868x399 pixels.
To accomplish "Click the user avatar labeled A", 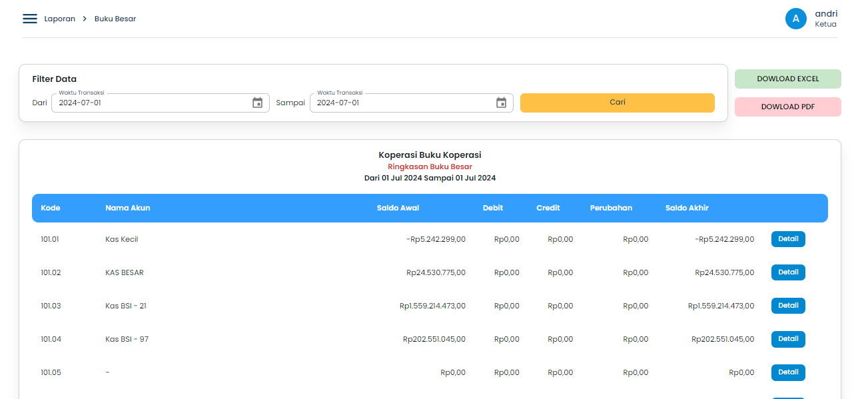I will [x=796, y=19].
